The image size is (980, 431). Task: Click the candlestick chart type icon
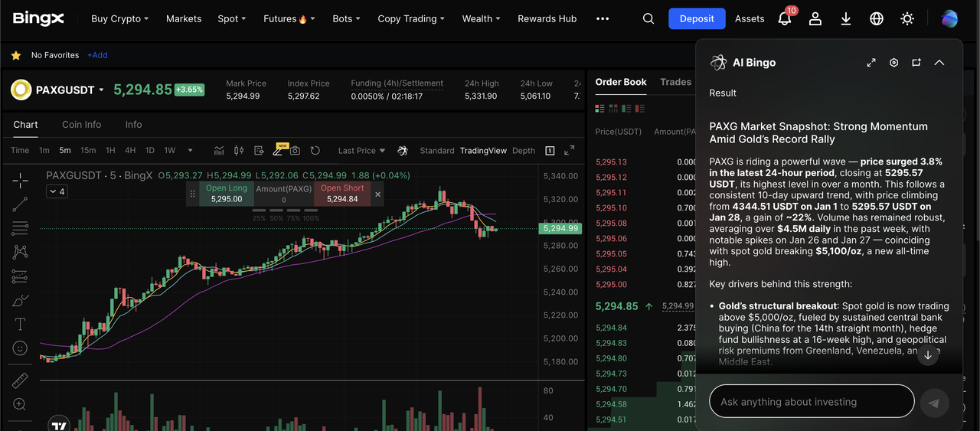point(238,151)
